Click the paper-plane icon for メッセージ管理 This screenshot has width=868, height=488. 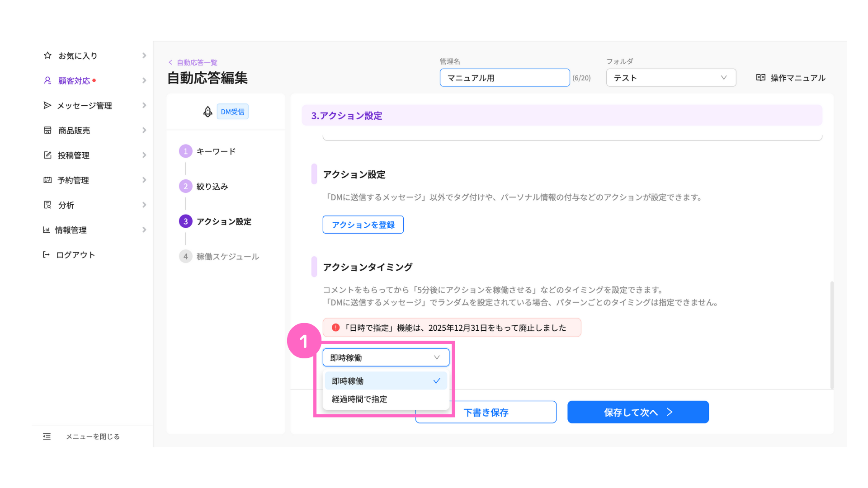47,105
